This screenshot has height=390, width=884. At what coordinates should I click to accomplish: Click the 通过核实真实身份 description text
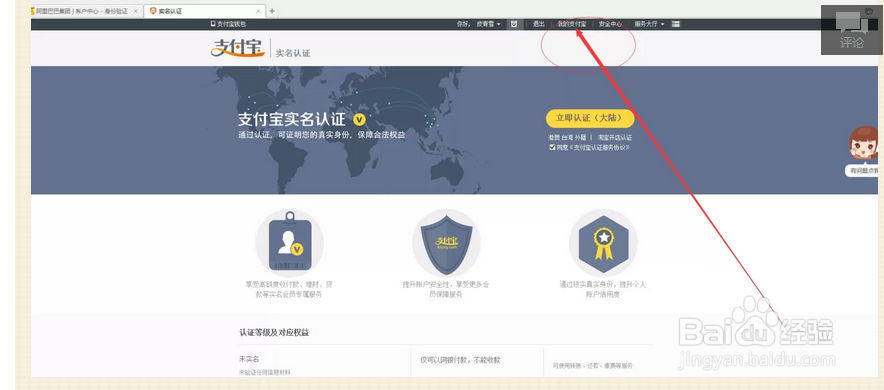pos(603,289)
